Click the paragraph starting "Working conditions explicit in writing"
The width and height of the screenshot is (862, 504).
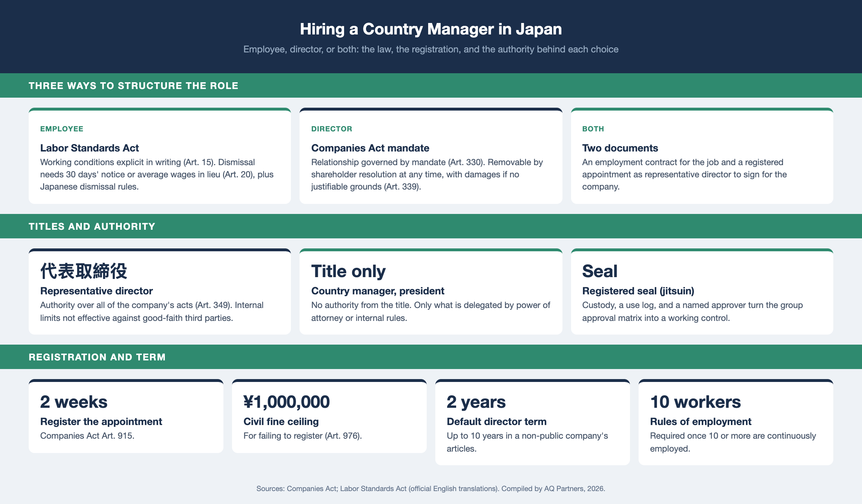(157, 174)
